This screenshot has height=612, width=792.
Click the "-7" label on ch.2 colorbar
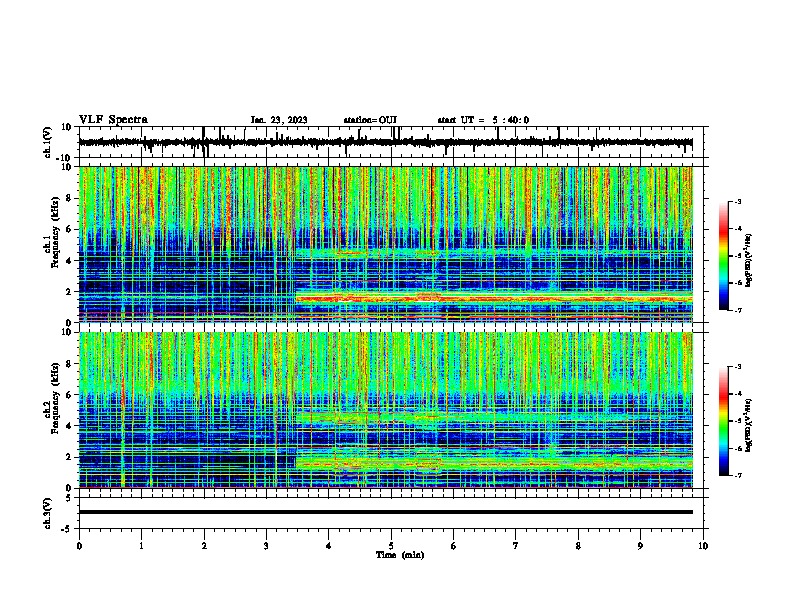737,476
